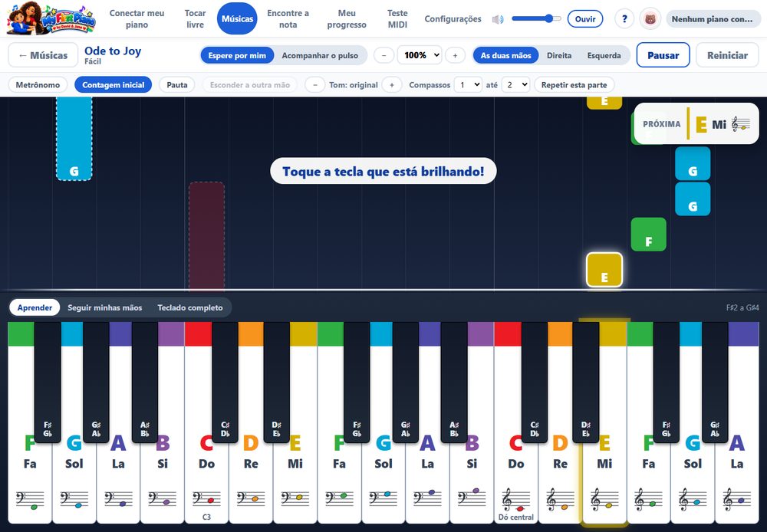The height and width of the screenshot is (532, 767).
Task: Select As duas mãos option
Action: pyautogui.click(x=505, y=55)
